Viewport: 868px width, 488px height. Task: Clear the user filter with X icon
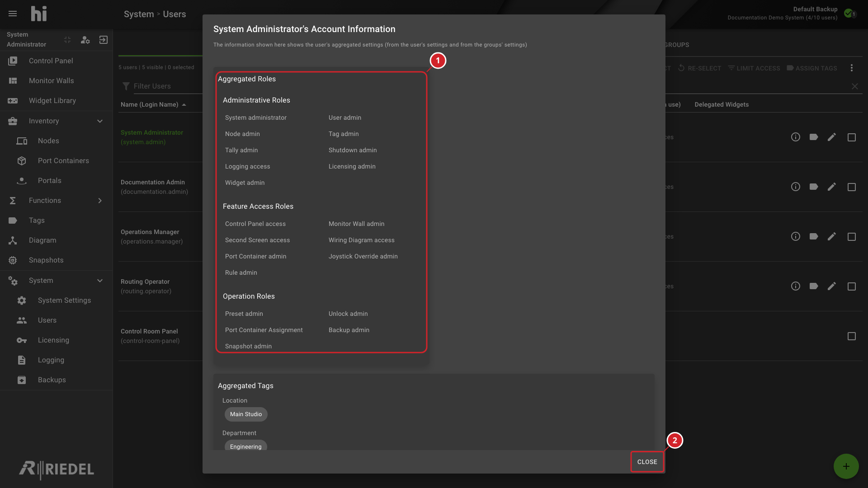pyautogui.click(x=855, y=86)
